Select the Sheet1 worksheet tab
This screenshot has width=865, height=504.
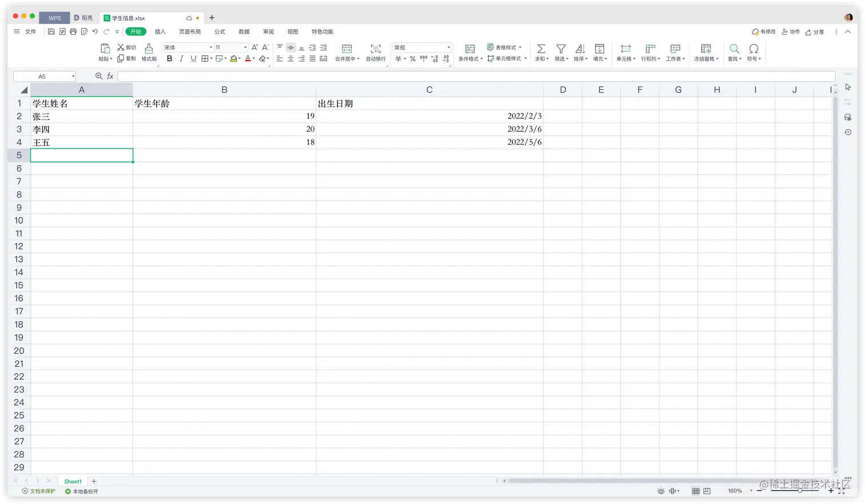[x=73, y=482]
